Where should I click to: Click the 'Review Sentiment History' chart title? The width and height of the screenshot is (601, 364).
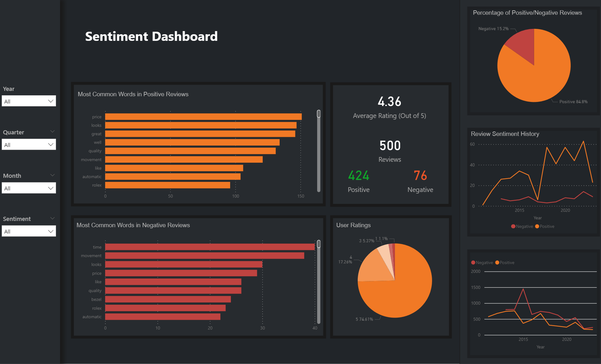tap(505, 134)
